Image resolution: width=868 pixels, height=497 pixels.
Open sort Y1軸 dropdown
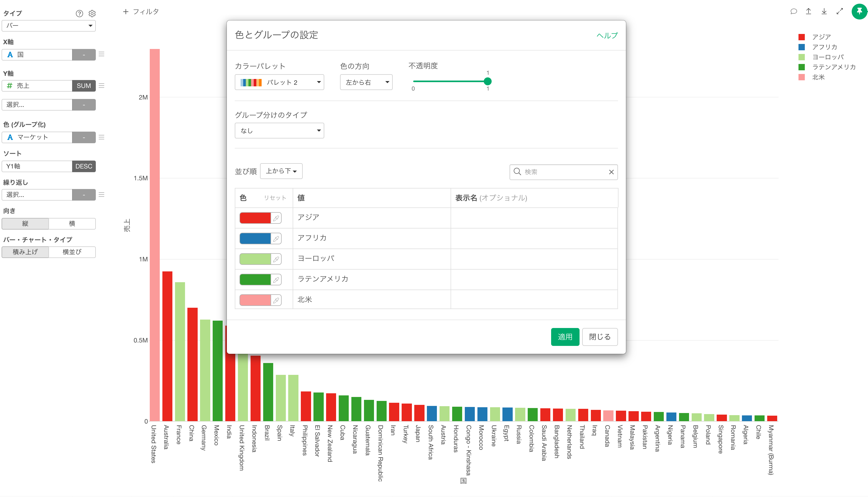(x=37, y=166)
